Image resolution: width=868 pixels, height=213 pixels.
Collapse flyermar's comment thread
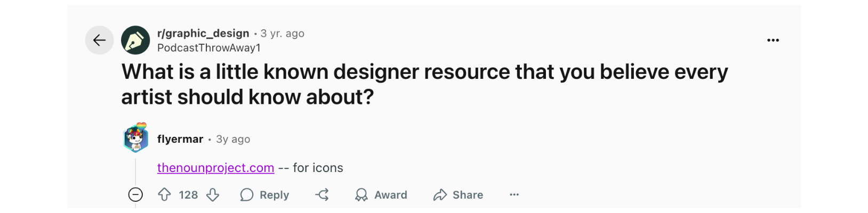tap(135, 195)
